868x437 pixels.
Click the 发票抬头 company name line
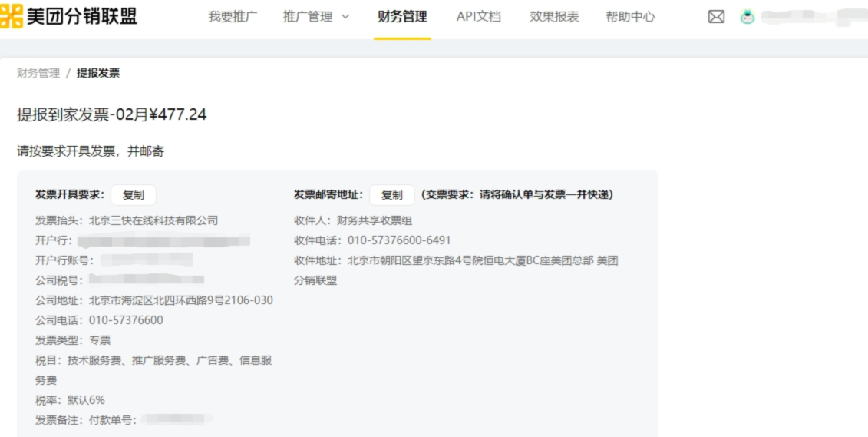tap(127, 220)
